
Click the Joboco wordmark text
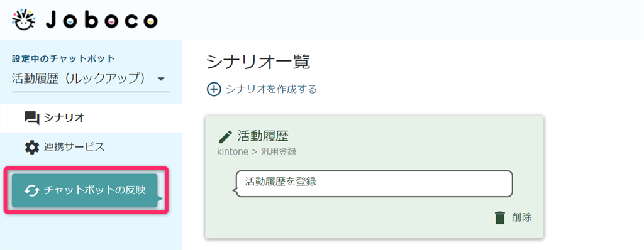point(101,19)
